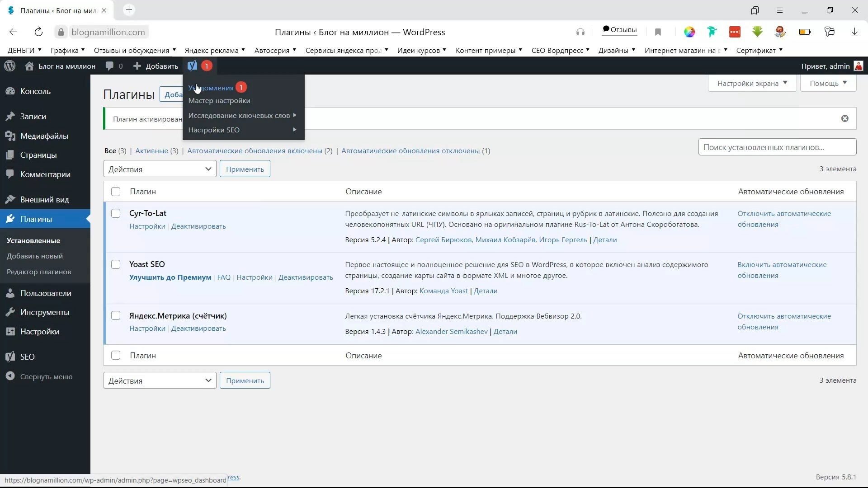The width and height of the screenshot is (868, 488).
Task: Click the browser back arrow
Action: click(x=14, y=32)
